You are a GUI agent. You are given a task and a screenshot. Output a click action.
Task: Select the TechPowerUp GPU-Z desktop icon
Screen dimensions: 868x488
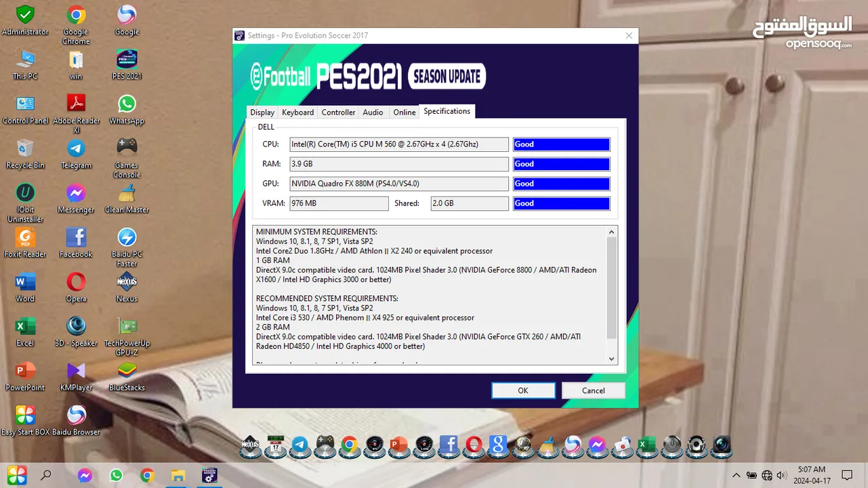[127, 336]
